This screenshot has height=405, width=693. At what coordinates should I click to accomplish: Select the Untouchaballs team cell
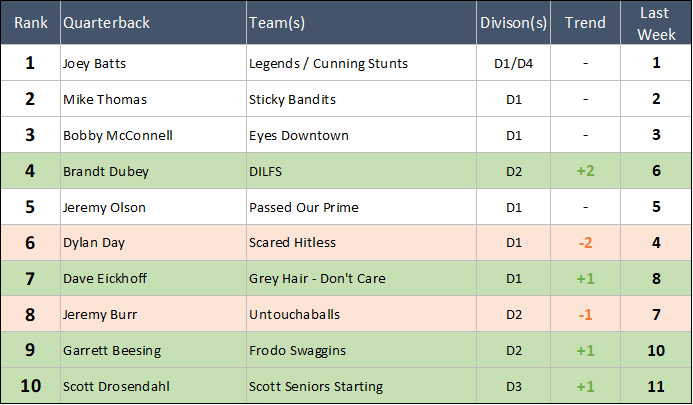click(x=294, y=315)
